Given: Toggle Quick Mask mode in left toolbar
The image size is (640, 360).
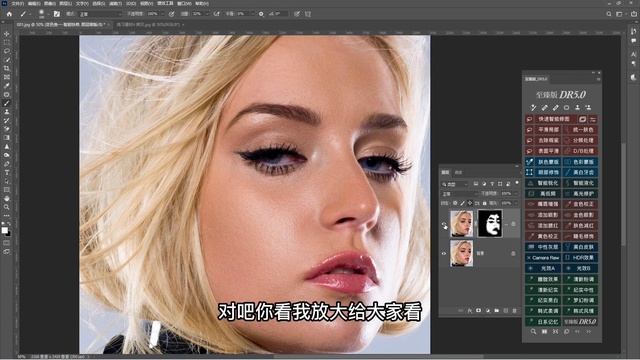Looking at the screenshot, I should point(7,243).
